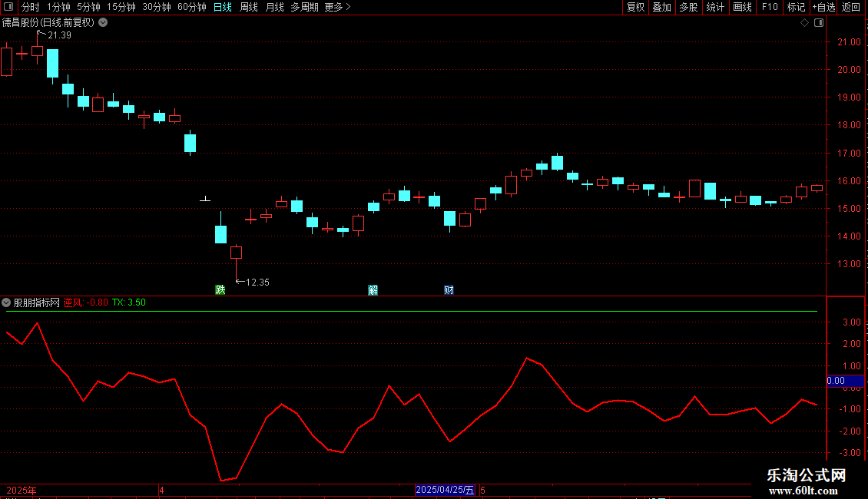Open F10 company information
The image size is (868, 499).
pos(770,7)
